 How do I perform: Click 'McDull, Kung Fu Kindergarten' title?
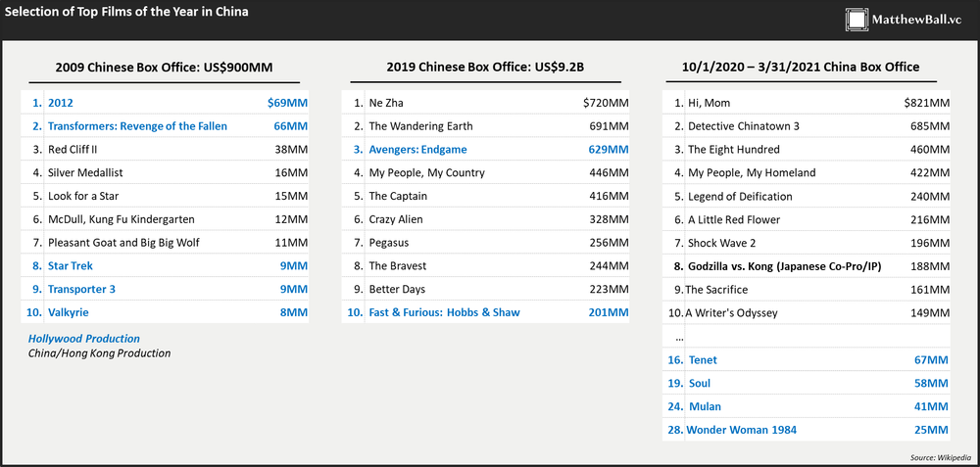(122, 219)
